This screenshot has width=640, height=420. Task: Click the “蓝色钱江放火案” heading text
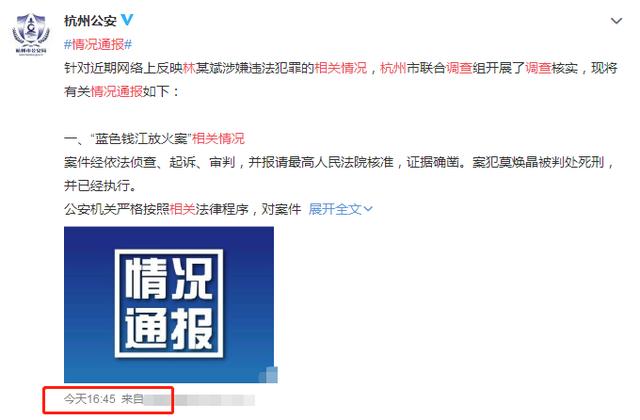tap(141, 138)
